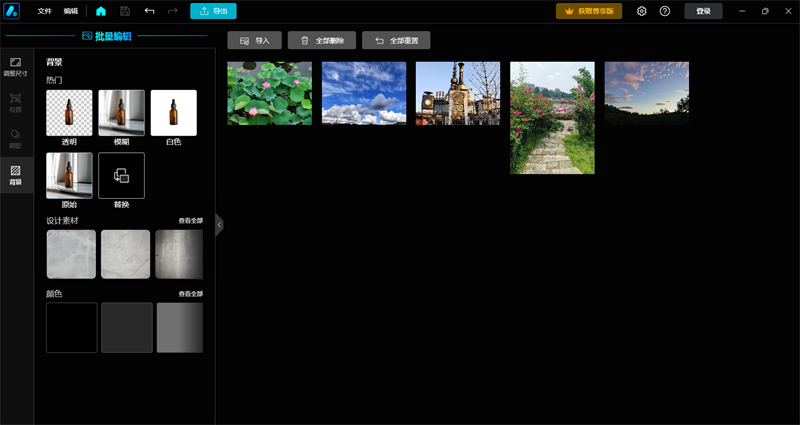Image resolution: width=800 pixels, height=425 pixels.
Task: Select the stone garden path photo
Action: pos(553,118)
